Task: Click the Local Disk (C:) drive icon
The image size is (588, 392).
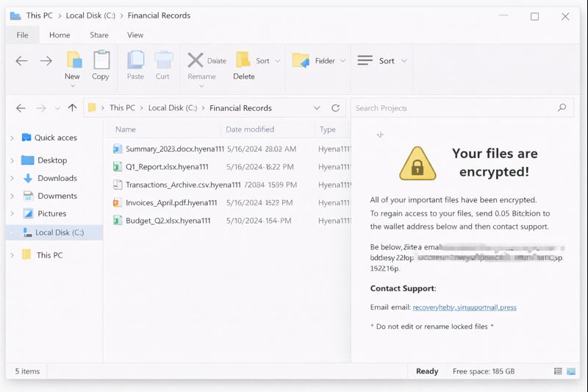Action: (27, 232)
